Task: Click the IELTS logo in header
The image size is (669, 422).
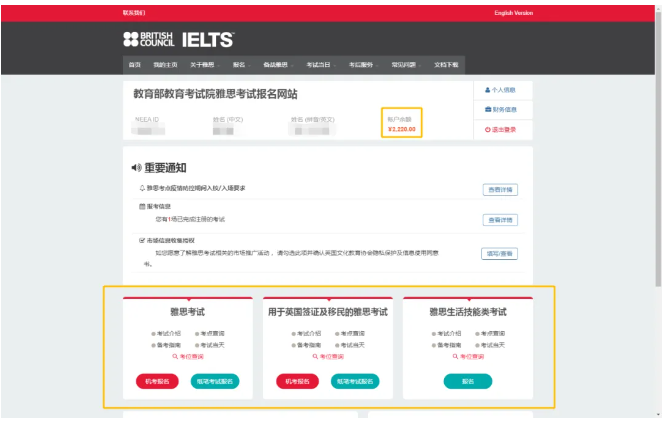Action: pyautogui.click(x=208, y=40)
